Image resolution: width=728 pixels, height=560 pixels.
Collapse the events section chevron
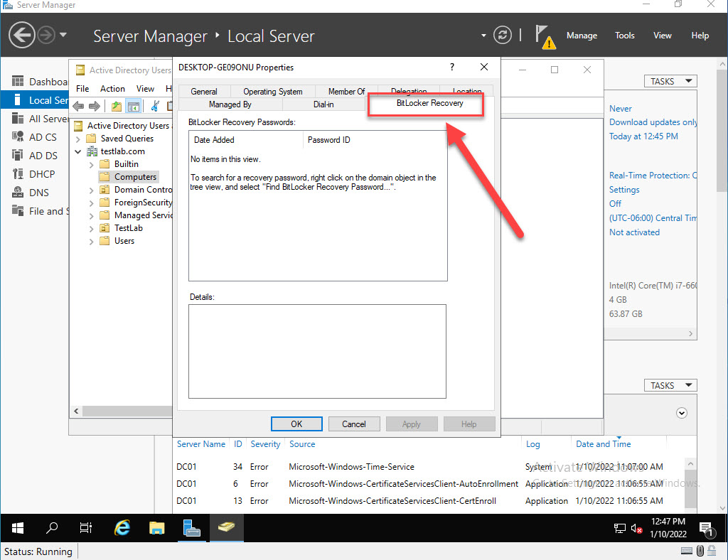[681, 413]
